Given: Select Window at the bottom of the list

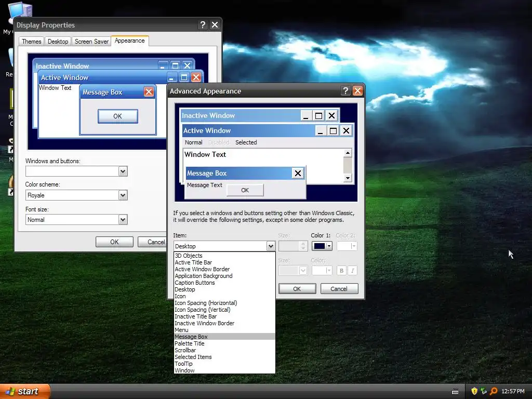Looking at the screenshot, I should coord(224,370).
